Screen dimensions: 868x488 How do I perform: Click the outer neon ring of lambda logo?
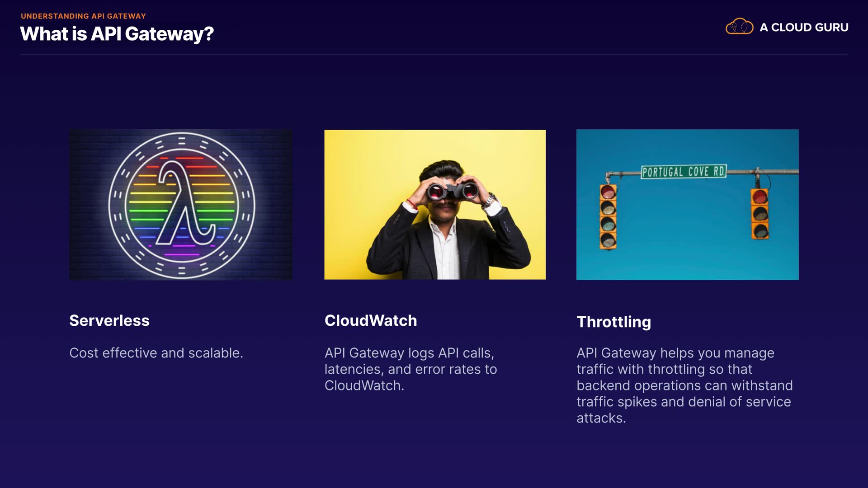(x=182, y=136)
